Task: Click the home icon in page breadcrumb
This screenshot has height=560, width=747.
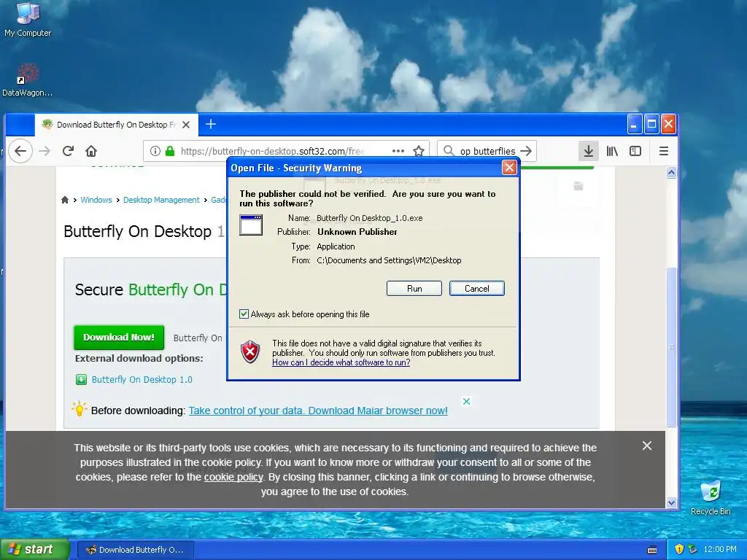Action: (65, 200)
